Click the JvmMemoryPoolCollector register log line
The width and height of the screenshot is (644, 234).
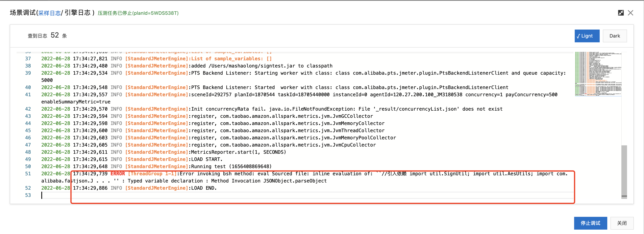(x=293, y=138)
